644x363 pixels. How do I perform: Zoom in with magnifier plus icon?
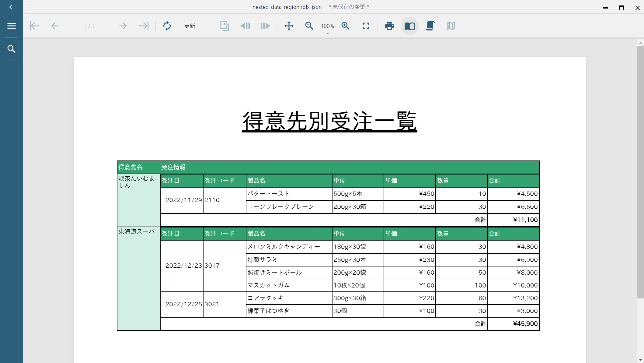click(x=345, y=26)
